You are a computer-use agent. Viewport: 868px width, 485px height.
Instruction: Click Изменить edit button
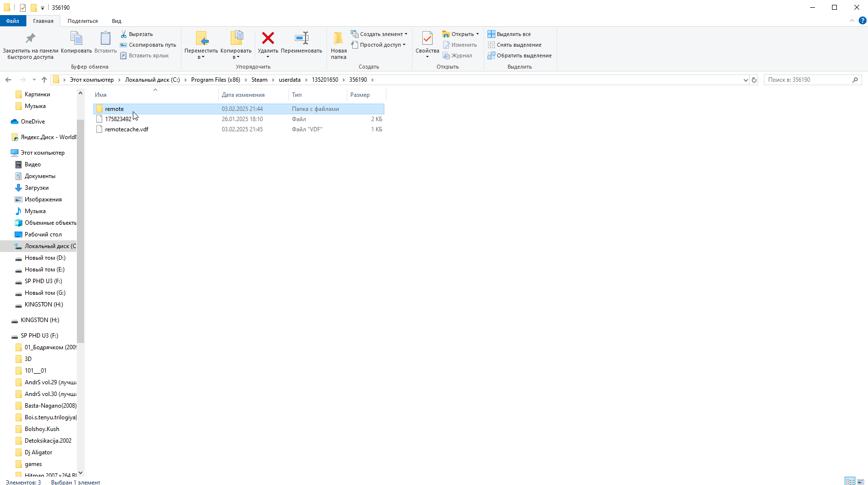click(460, 45)
